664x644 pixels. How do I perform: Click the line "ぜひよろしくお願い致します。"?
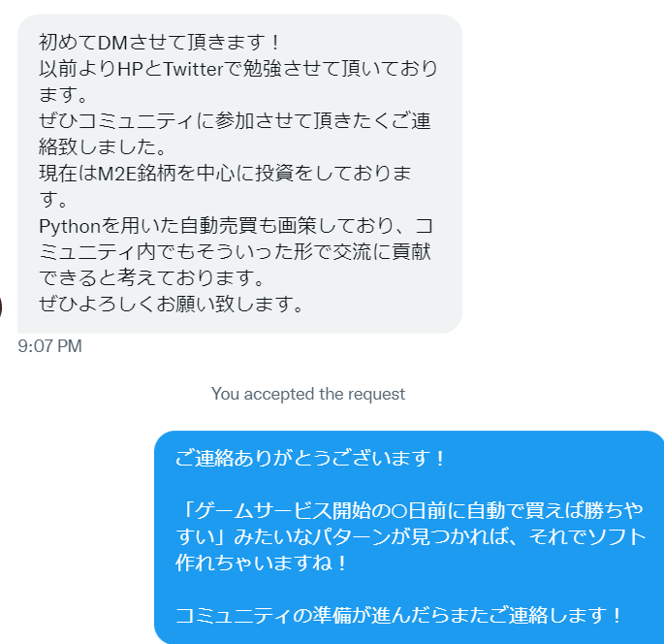(x=172, y=305)
